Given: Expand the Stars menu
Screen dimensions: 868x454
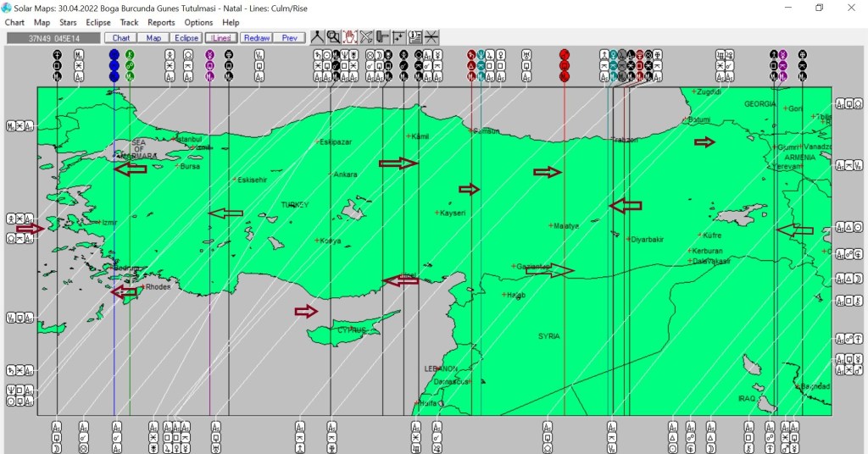Looking at the screenshot, I should tap(68, 23).
